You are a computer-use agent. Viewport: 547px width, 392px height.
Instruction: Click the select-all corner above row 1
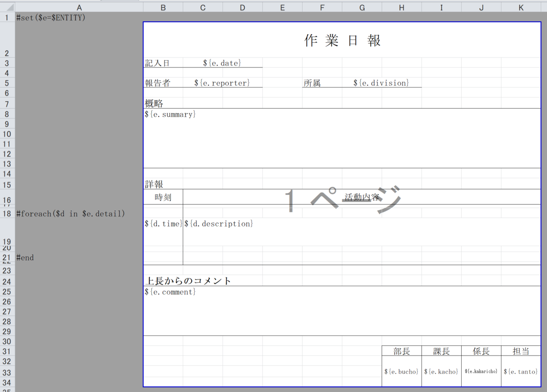8,7
